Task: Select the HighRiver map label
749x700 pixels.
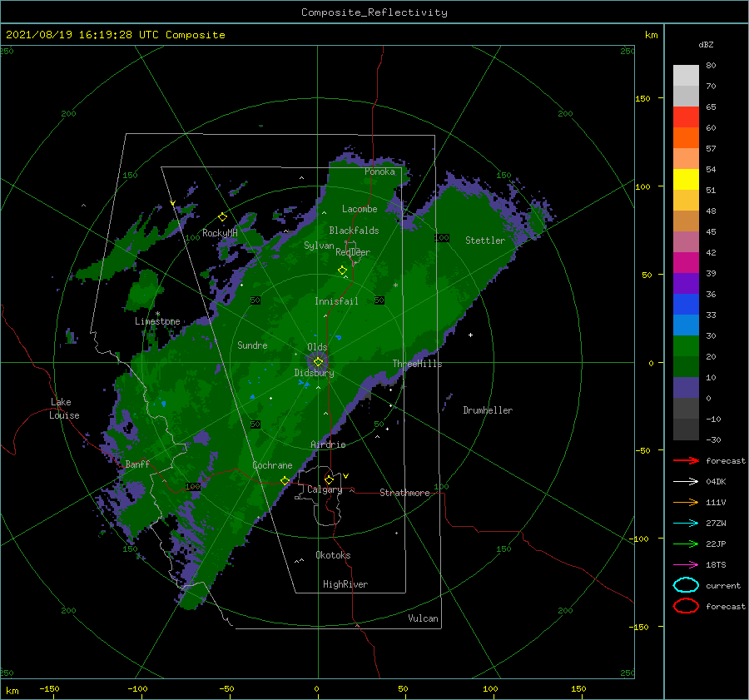Action: (345, 584)
